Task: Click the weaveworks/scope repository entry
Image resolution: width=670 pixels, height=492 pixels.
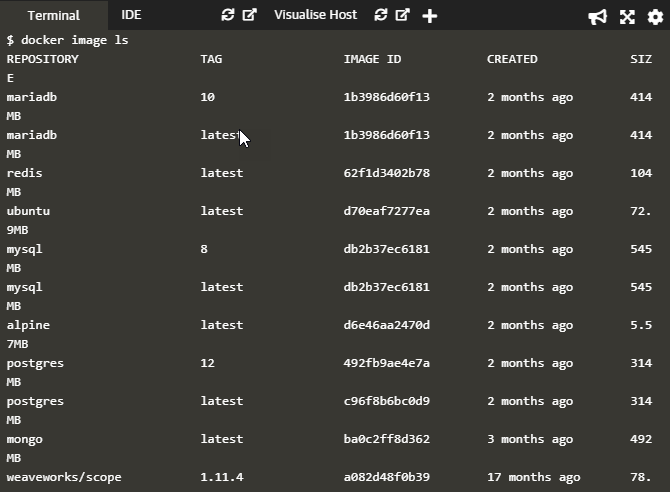Action: (64, 477)
